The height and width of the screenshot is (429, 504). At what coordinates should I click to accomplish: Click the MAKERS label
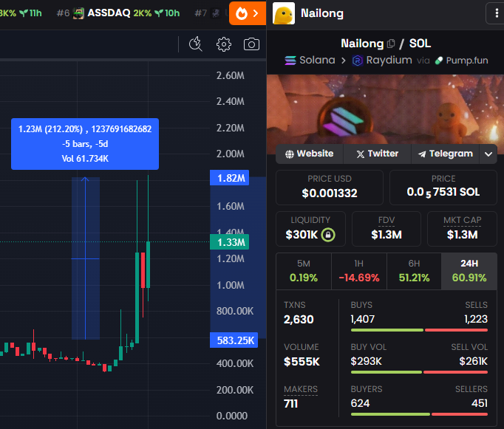pos(301,389)
